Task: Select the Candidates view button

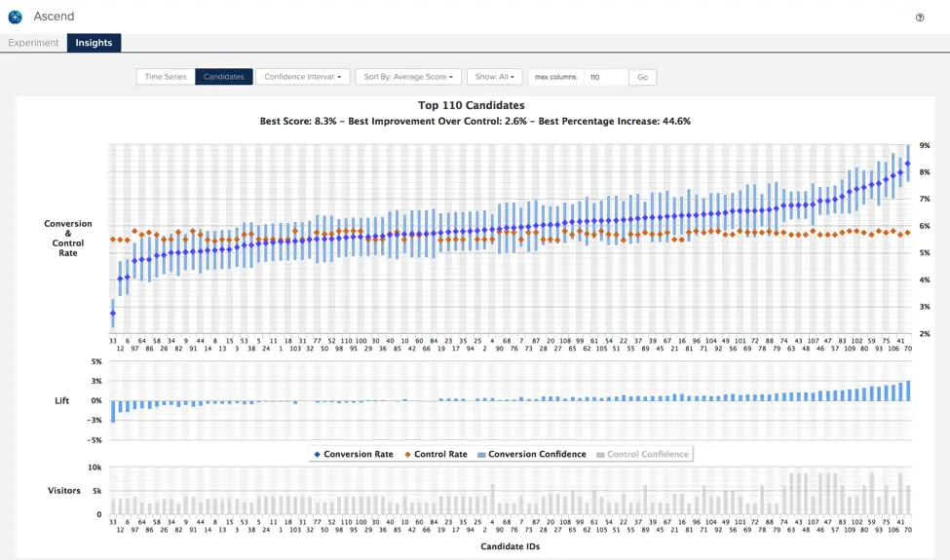Action: 223,77
